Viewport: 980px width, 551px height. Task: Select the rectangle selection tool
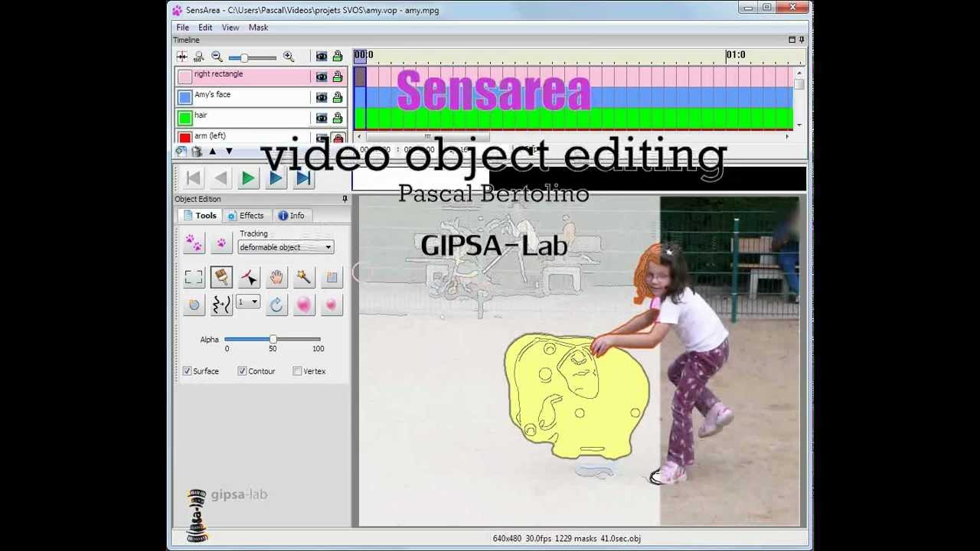coord(194,277)
